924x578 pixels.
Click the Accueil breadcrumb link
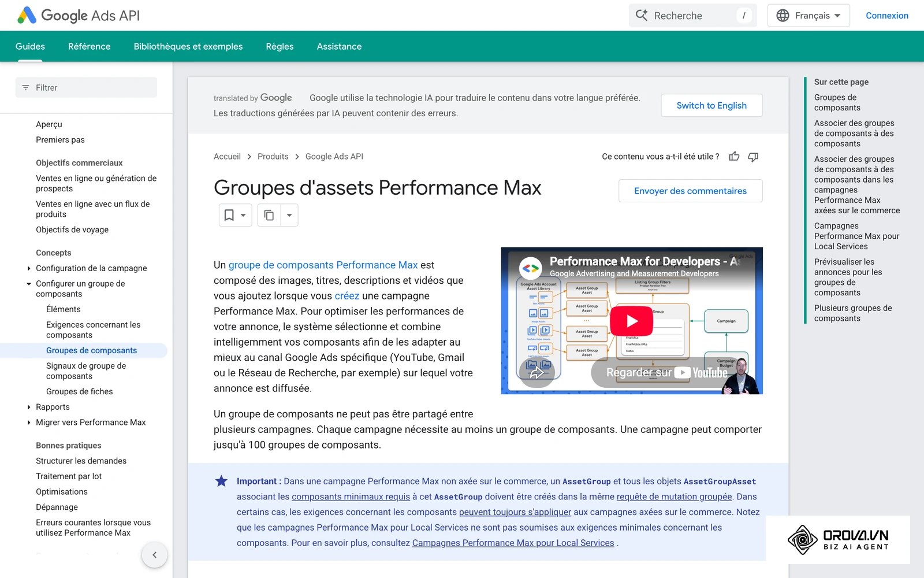pos(227,157)
